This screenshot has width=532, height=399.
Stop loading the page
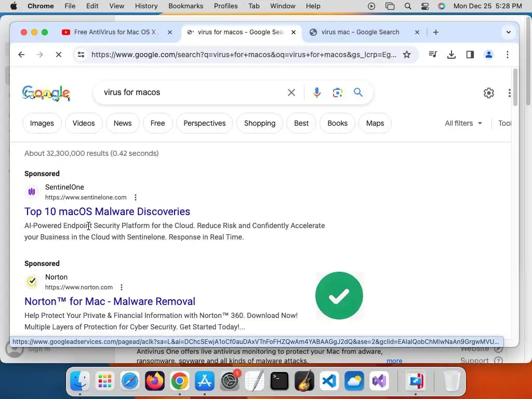coord(58,55)
